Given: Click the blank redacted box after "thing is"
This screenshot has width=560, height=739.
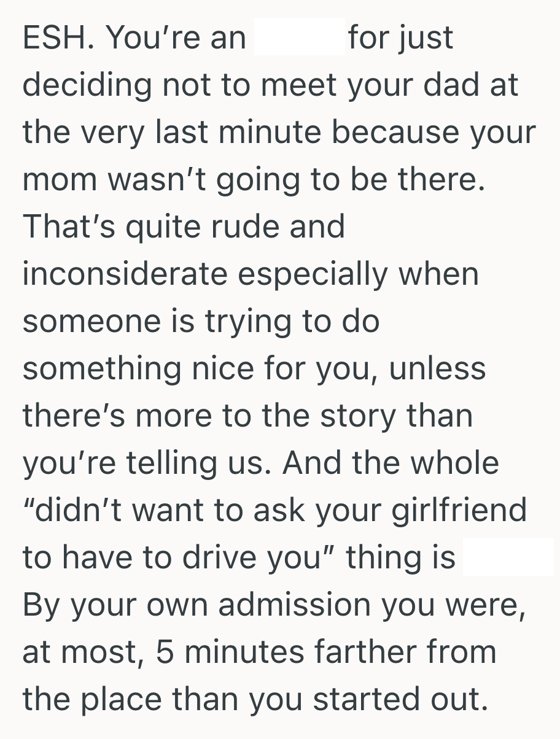Looking at the screenshot, I should (508, 558).
